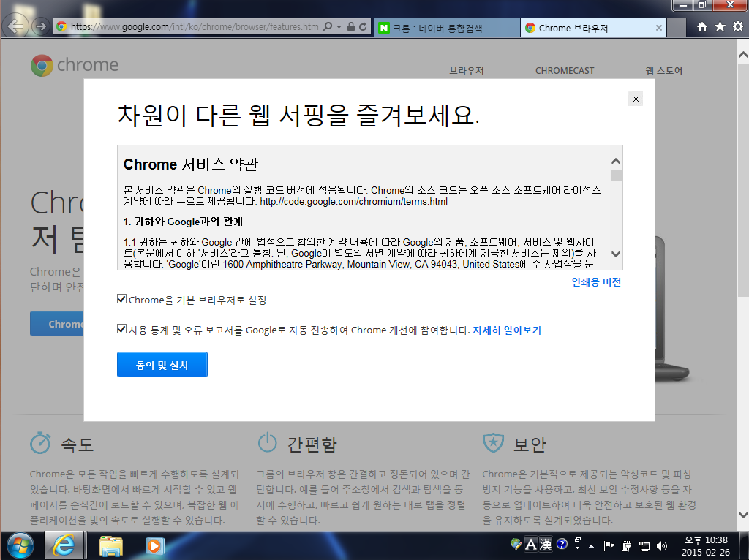Toggle usage statistics reporting checkbox
The image size is (749, 560).
coord(122,329)
